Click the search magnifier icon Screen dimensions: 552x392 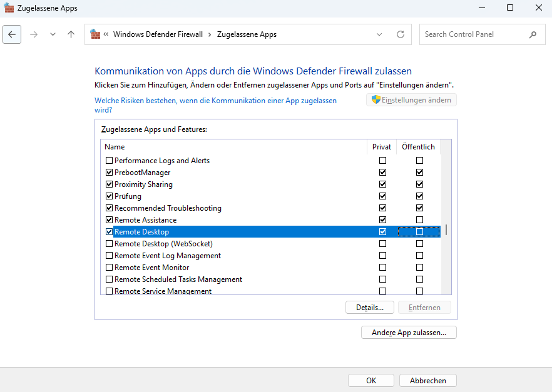(x=533, y=34)
